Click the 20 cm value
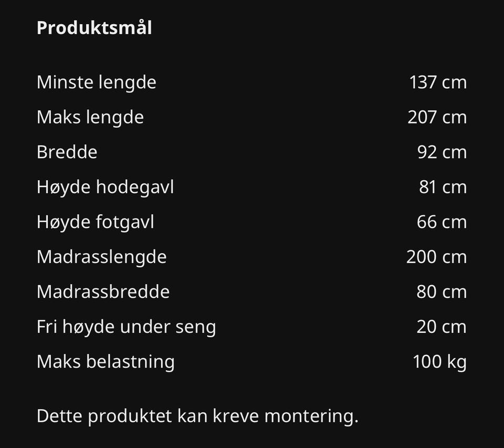This screenshot has width=504, height=448. (x=442, y=327)
